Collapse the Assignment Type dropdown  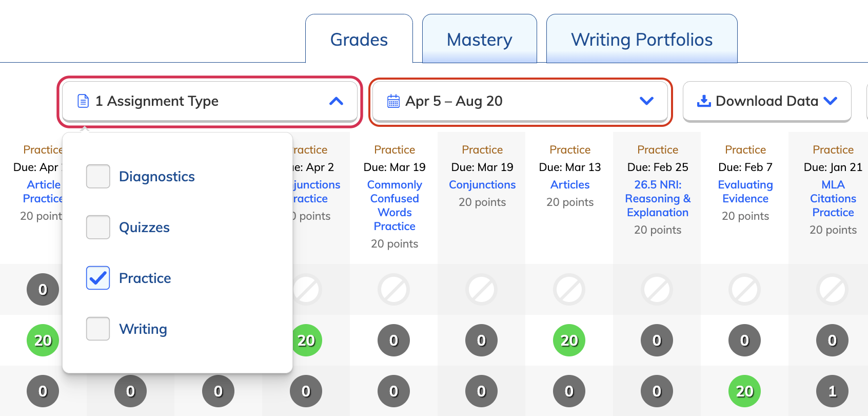click(337, 101)
